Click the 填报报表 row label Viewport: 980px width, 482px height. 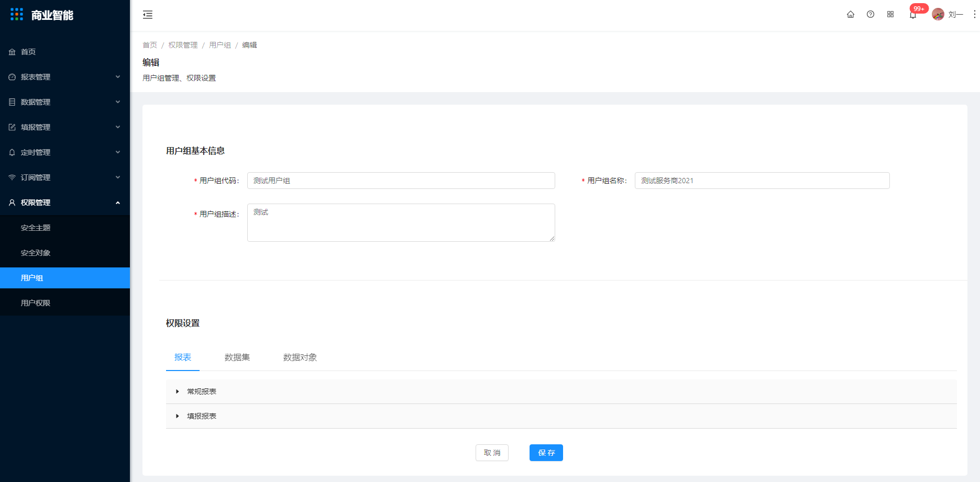click(202, 416)
